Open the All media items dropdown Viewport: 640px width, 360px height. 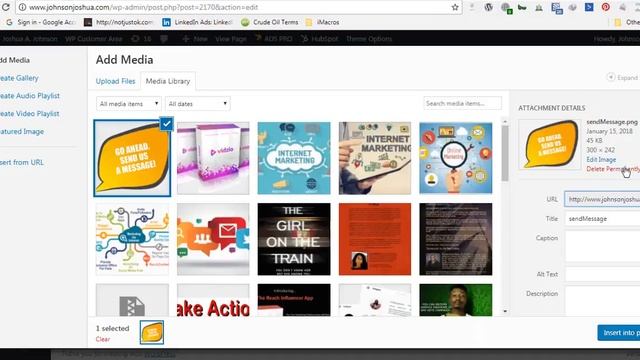[x=129, y=104]
